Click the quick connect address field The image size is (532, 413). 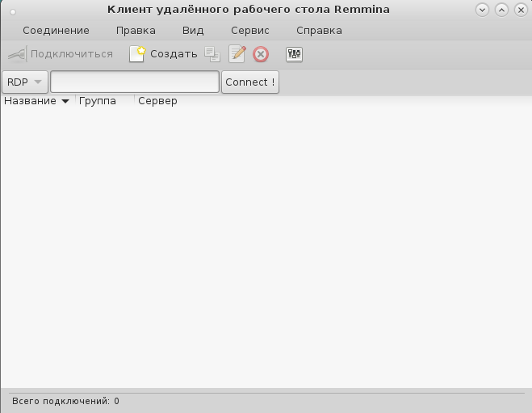click(x=135, y=82)
